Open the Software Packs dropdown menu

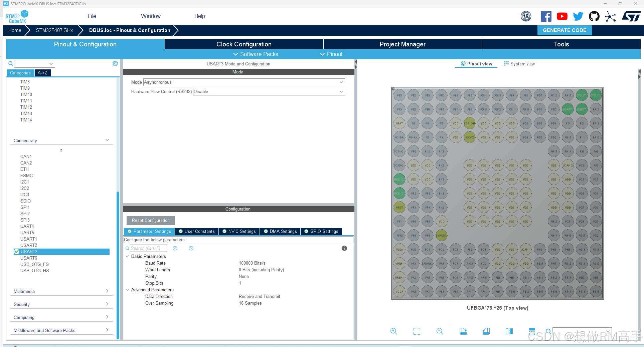(256, 54)
